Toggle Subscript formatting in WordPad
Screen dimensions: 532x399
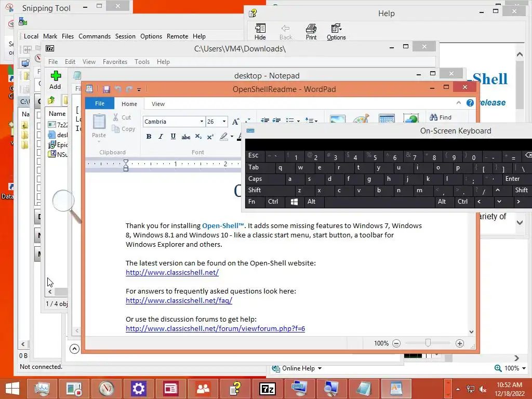pos(198,137)
